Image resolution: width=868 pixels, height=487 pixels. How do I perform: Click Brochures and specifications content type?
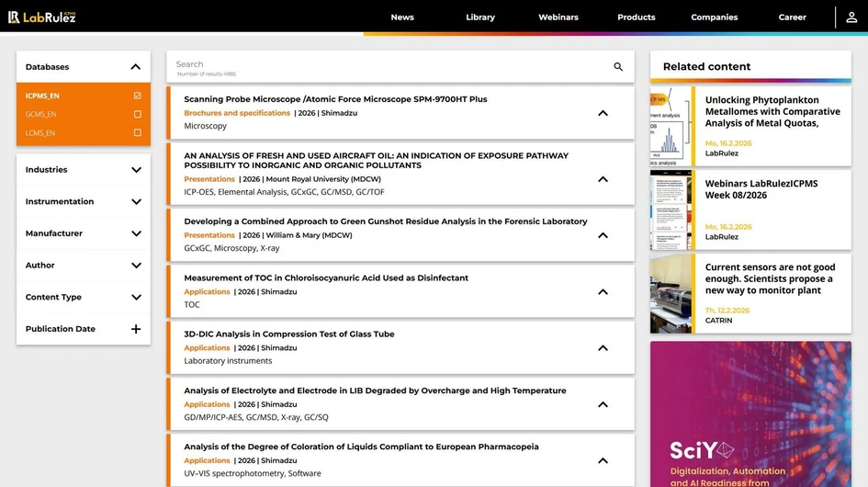pyautogui.click(x=237, y=113)
